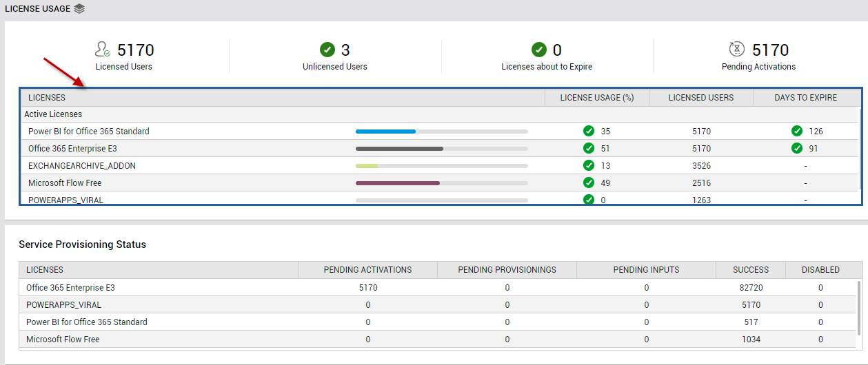Click the Service Provisioning Status heading
This screenshot has height=365, width=868.
pyautogui.click(x=82, y=244)
